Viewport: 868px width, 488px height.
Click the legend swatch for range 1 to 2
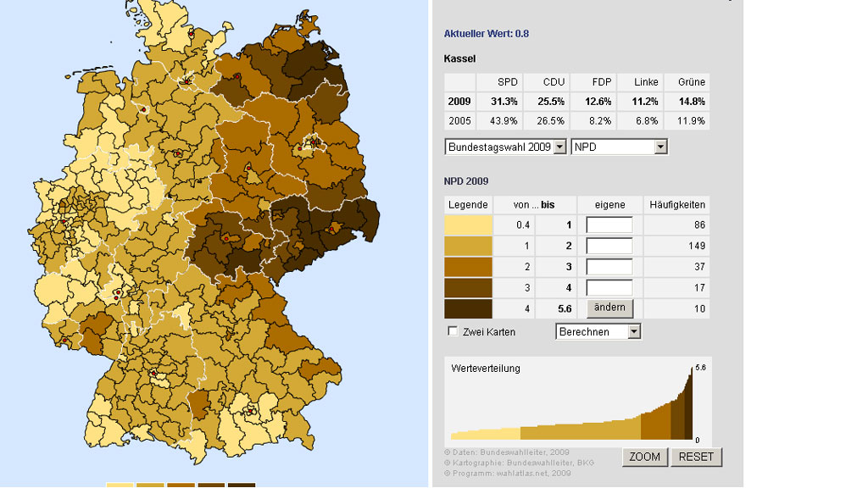[468, 246]
